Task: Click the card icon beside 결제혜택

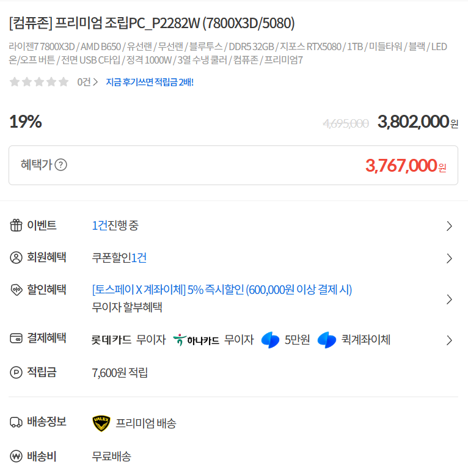Action: click(x=16, y=339)
